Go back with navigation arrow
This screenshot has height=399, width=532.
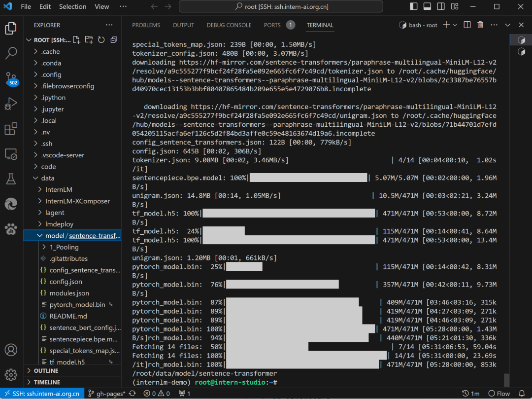coord(154,6)
